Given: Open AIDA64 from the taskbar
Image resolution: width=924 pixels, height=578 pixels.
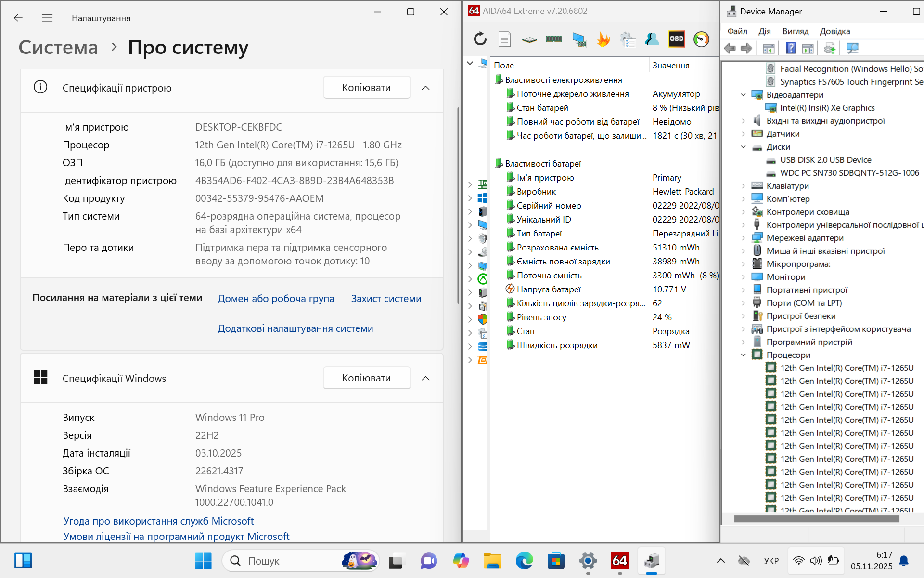Looking at the screenshot, I should point(619,561).
